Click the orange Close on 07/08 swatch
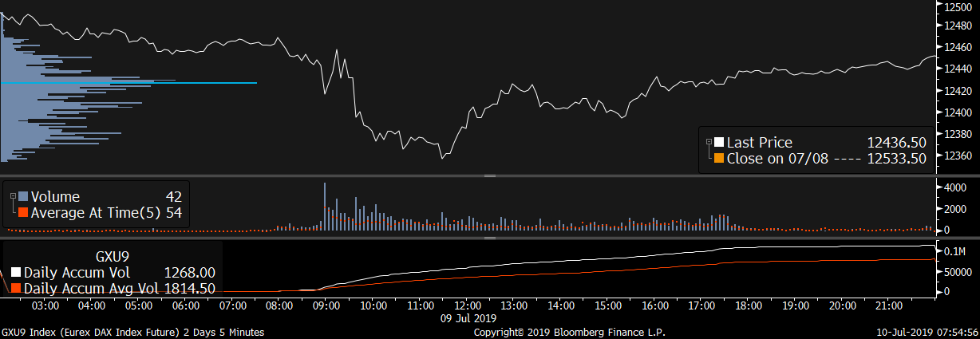This screenshot has height=339, width=980. (719, 159)
